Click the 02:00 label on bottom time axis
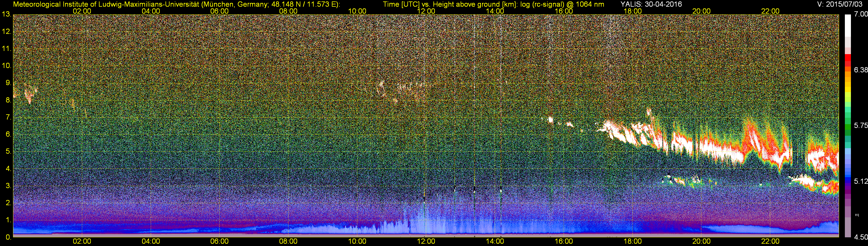Viewport: 868px width, 246px height. coord(82,241)
